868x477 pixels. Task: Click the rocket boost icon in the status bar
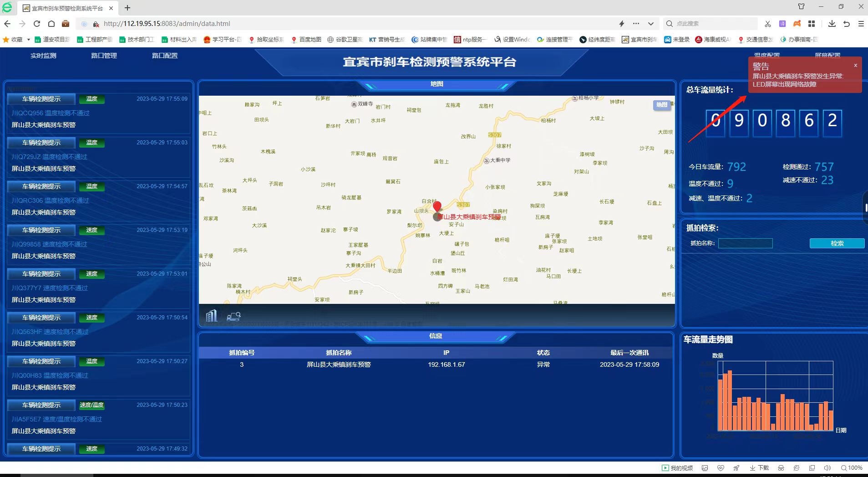(x=736, y=467)
